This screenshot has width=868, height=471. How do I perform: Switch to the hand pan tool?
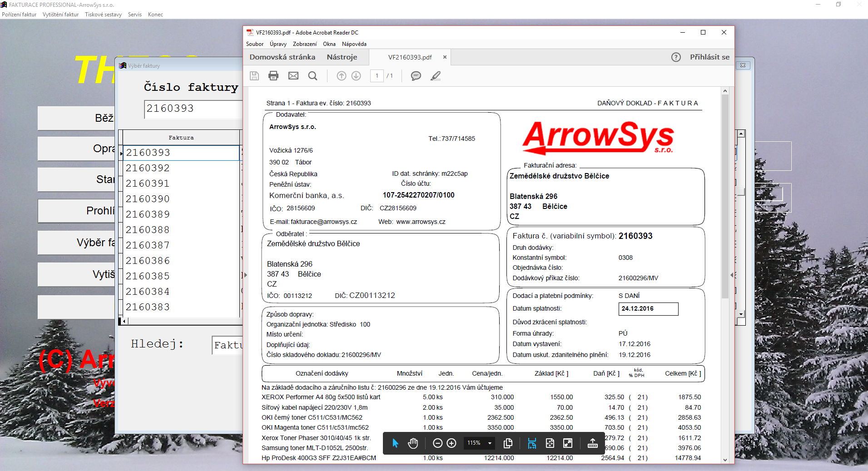point(413,443)
